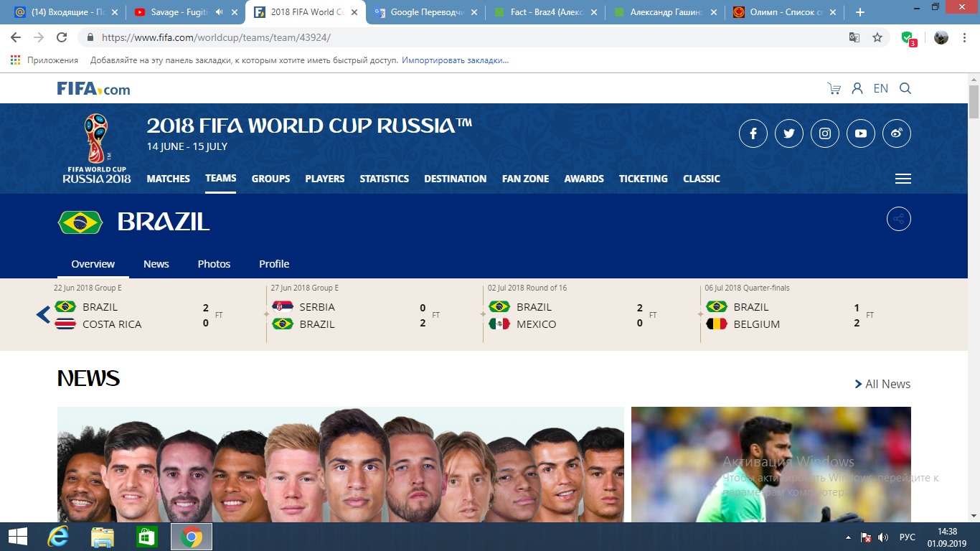
Task: Open the FAN ZONE menu item
Action: 525,179
